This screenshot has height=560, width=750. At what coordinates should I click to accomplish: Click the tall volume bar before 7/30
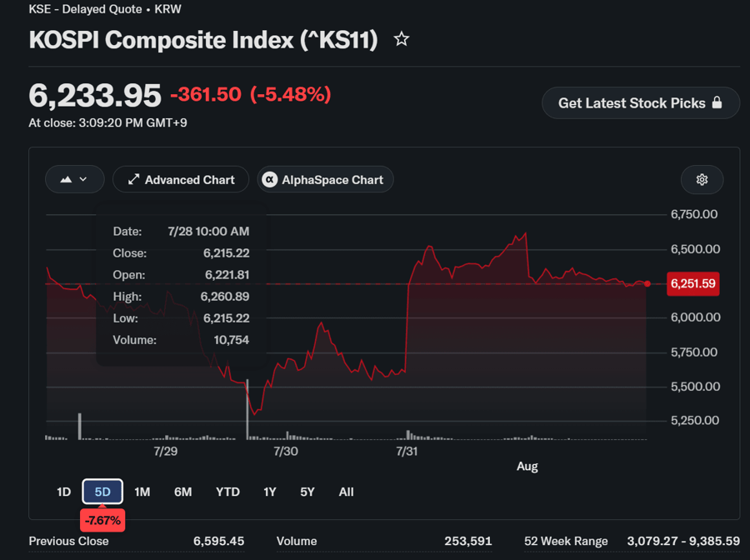tap(247, 409)
